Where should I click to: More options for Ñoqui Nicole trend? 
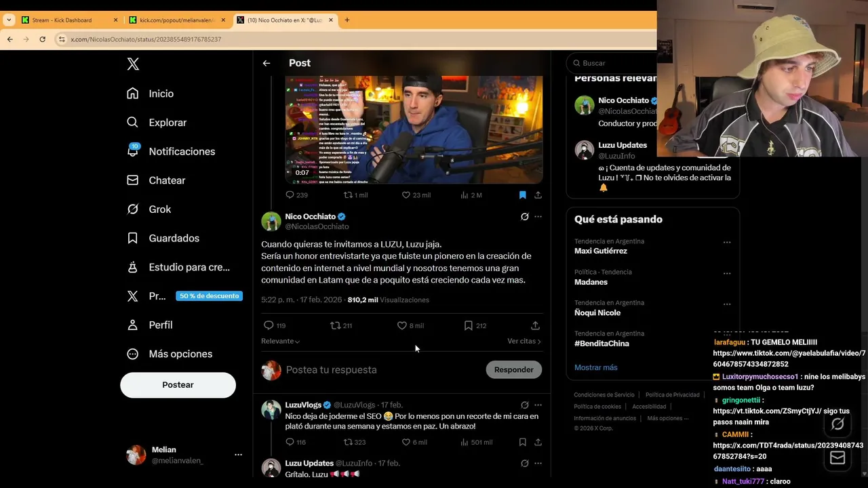(727, 304)
